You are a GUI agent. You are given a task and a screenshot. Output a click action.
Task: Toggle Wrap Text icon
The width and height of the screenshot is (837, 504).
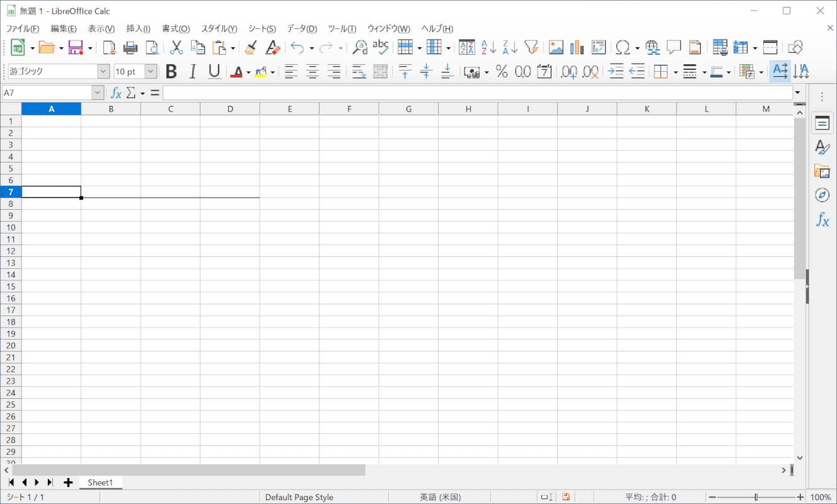coord(359,72)
